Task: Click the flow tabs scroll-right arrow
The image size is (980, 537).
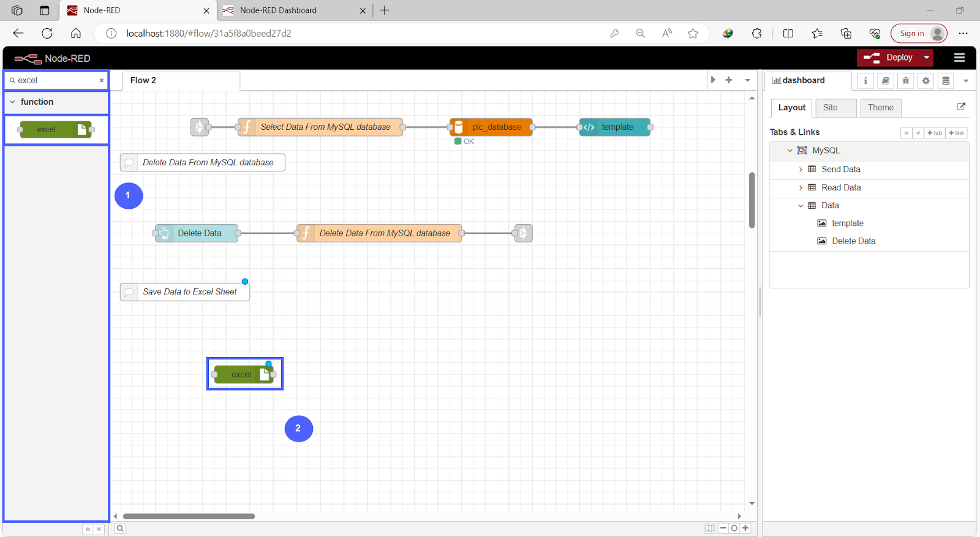Action: pyautogui.click(x=713, y=80)
